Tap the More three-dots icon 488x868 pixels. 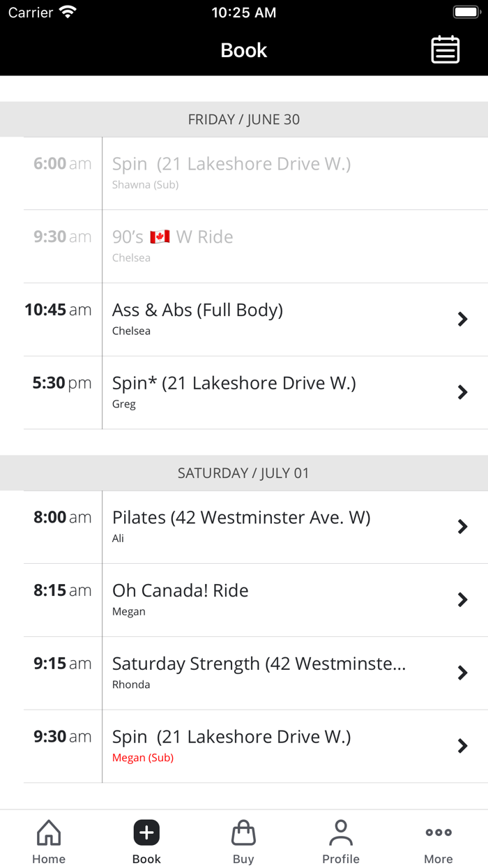click(439, 832)
